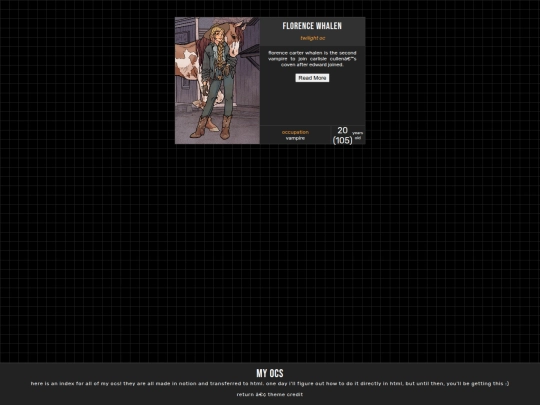Click the 'vampire' occupation value
Image resolution: width=540 pixels, height=405 pixels.
point(295,138)
